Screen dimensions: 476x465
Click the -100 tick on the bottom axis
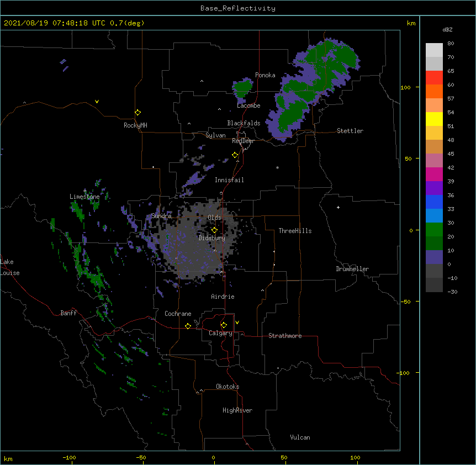[x=69, y=457]
